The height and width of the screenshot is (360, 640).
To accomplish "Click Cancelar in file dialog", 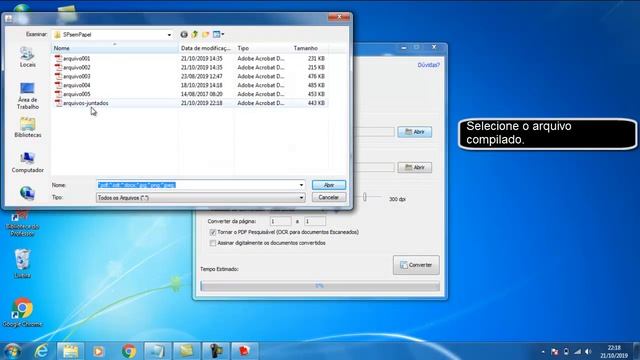I will coord(329,198).
